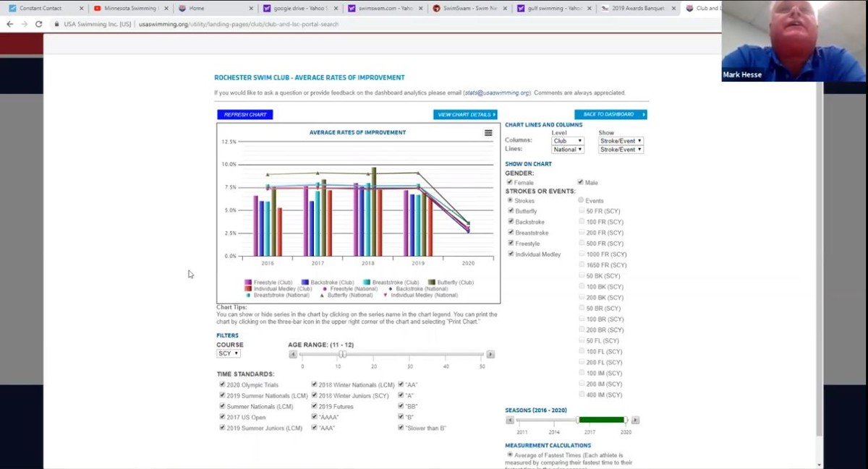This screenshot has height=469, width=868.
Task: Click the seasons slider right arrow
Action: click(635, 420)
